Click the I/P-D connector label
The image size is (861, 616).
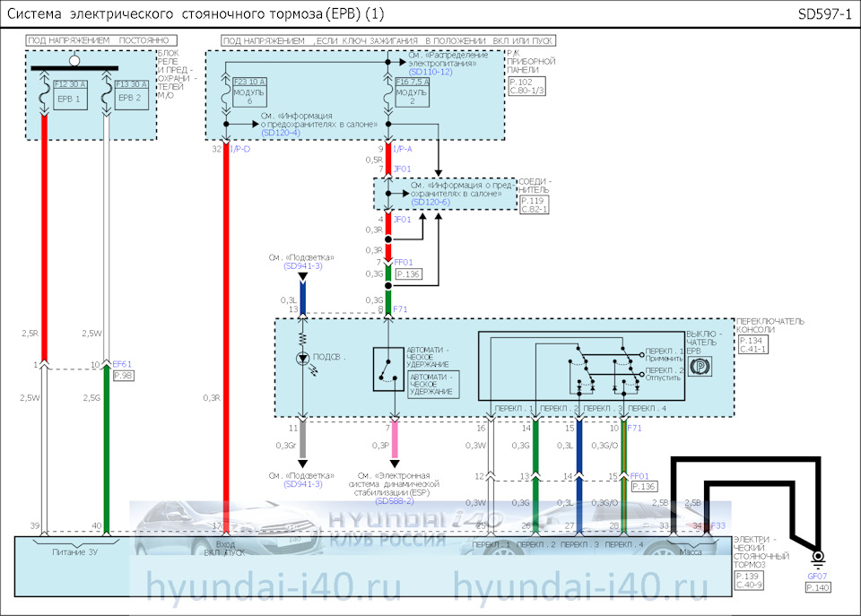click(240, 149)
